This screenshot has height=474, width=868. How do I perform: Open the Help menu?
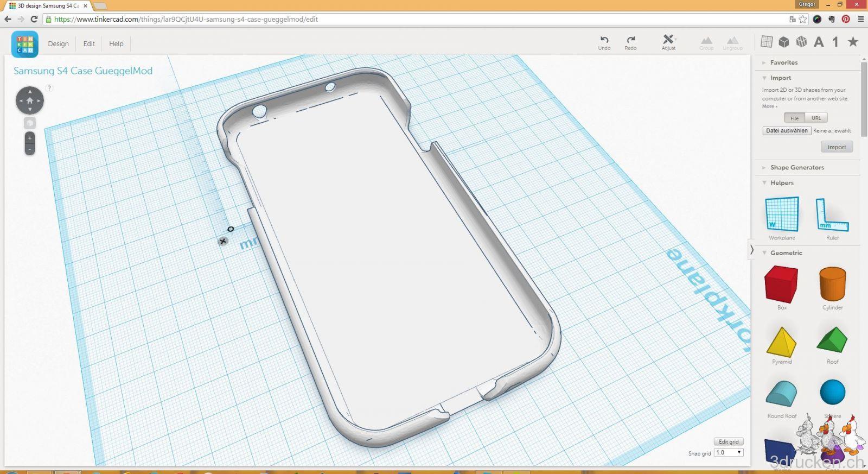tap(116, 43)
